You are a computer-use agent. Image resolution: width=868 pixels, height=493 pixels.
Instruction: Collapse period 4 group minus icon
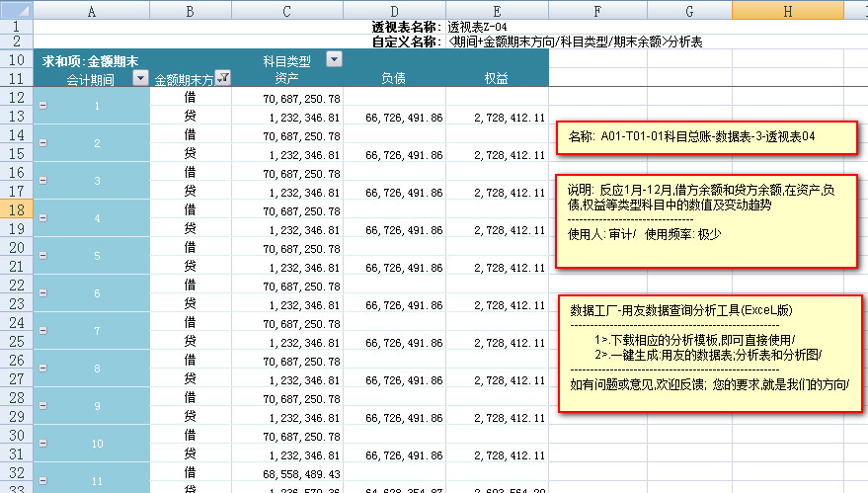[x=42, y=217]
